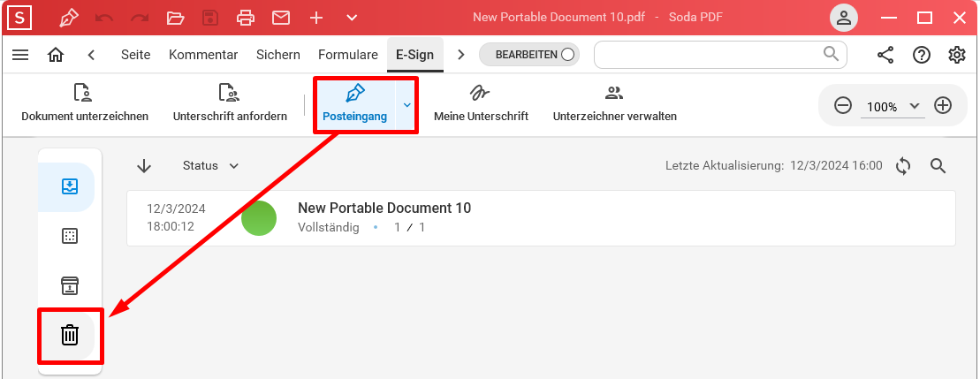Click Dokument unterzeichnen
The width and height of the screenshot is (980, 379).
tap(85, 103)
